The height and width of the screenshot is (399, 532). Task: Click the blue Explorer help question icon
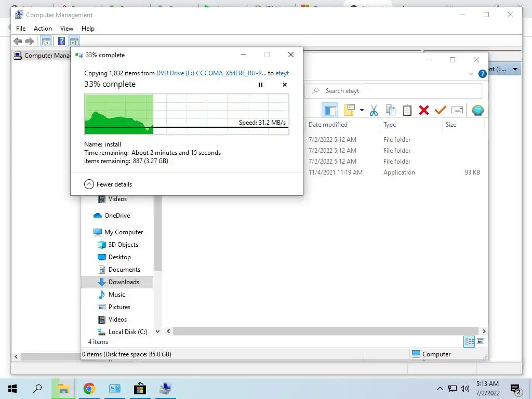[483, 74]
